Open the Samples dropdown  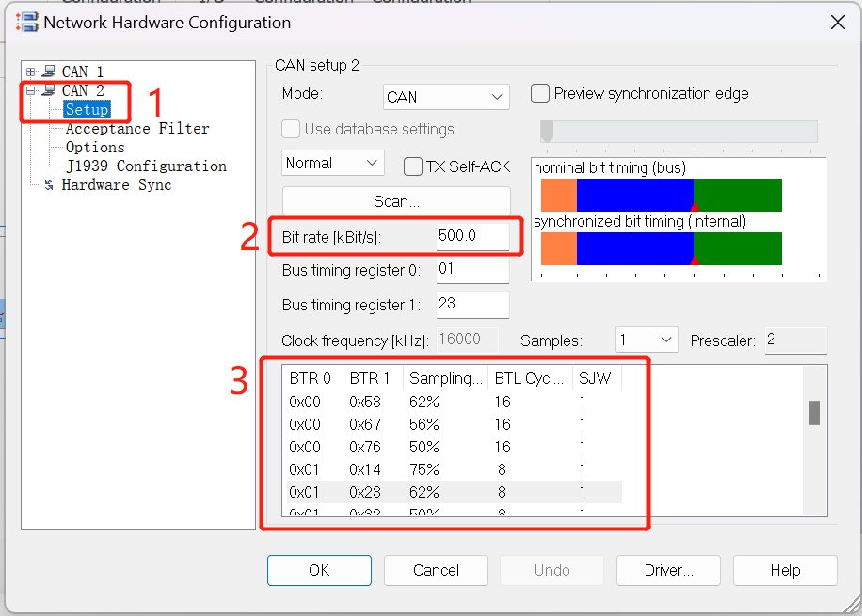(647, 340)
